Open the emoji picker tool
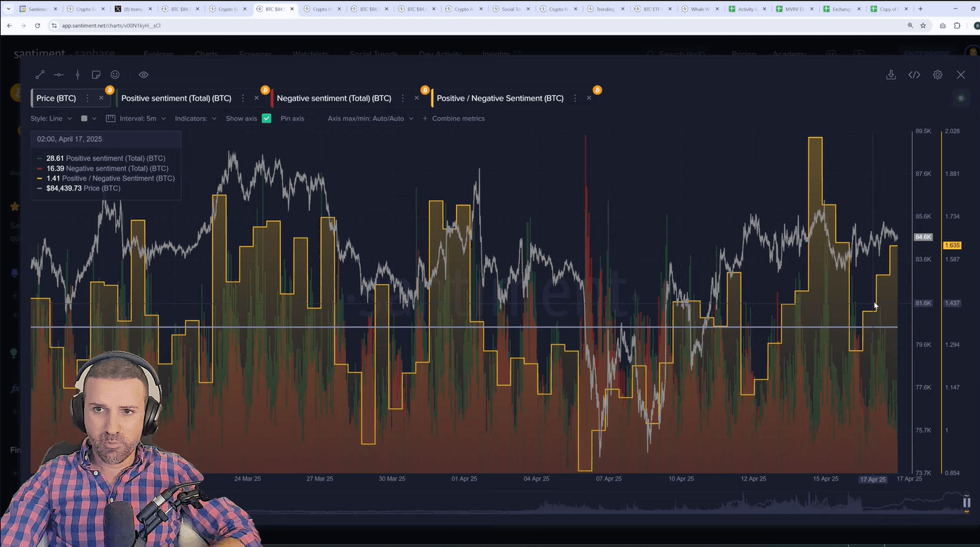Image resolution: width=980 pixels, height=547 pixels. 115,75
